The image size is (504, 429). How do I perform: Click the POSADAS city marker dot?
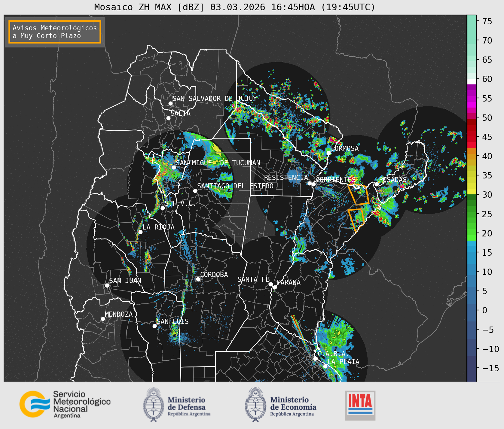[x=377, y=184]
